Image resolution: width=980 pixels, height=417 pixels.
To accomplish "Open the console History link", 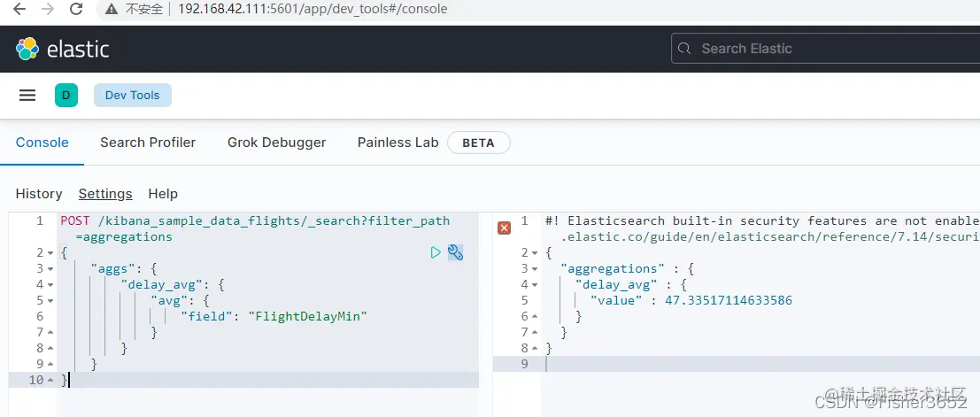I will tap(39, 194).
